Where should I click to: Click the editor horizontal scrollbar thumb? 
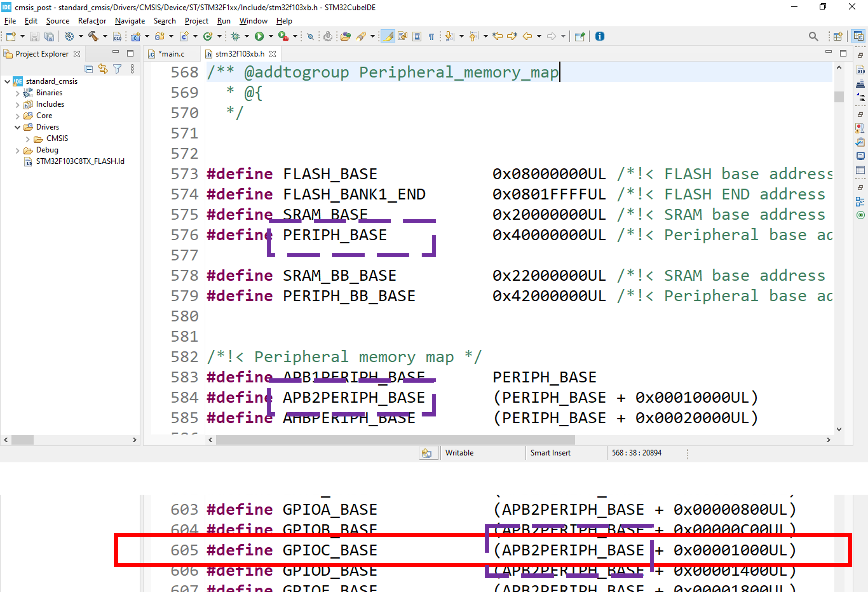click(x=395, y=440)
